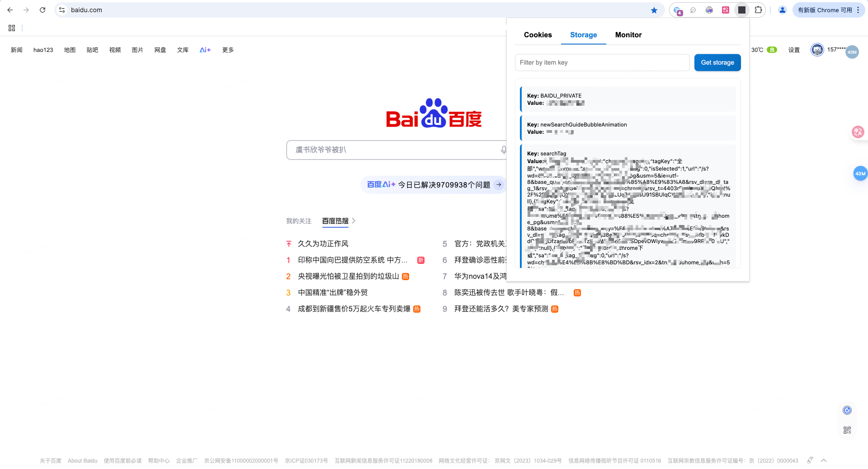This screenshot has width=868, height=469.
Task: Open the 地图 link
Action: click(70, 50)
